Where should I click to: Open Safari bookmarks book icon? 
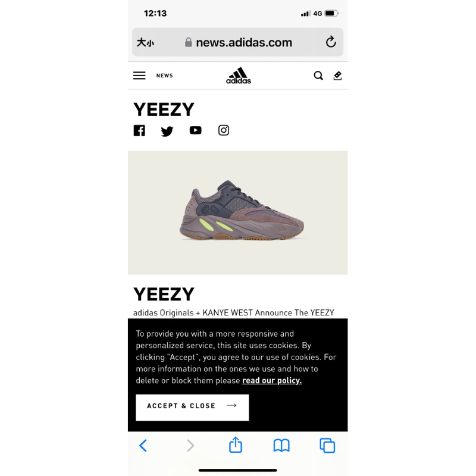(x=281, y=446)
